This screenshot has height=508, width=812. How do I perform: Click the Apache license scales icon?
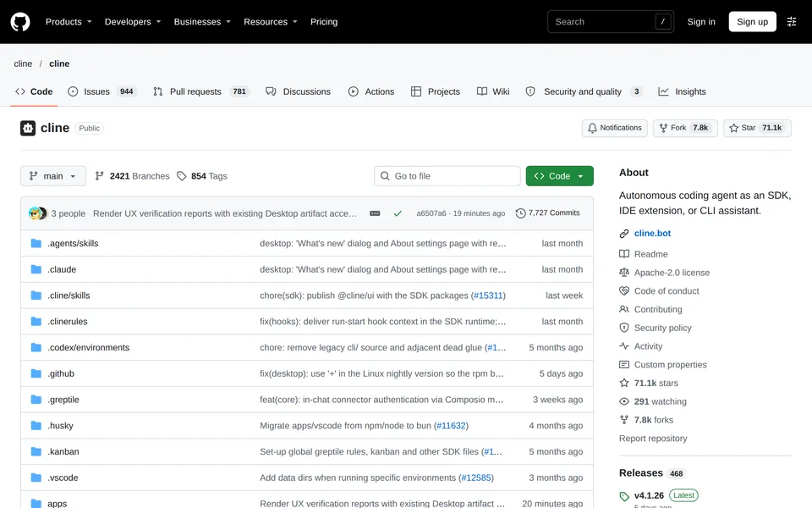pyautogui.click(x=624, y=273)
